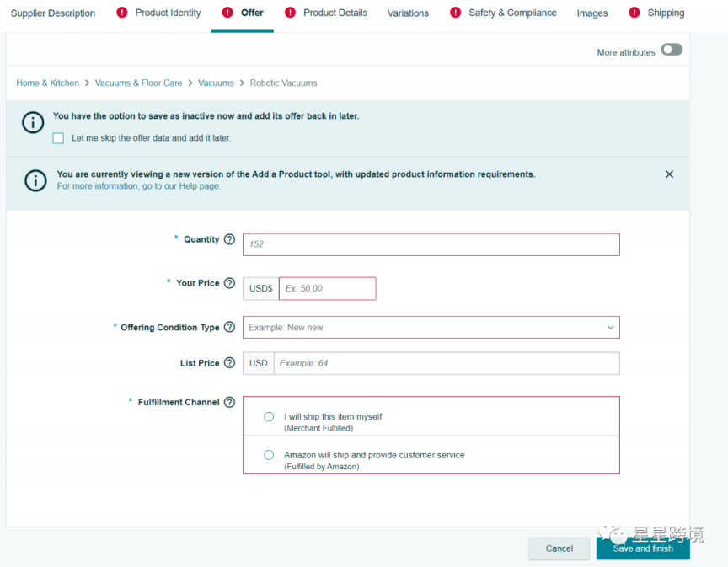Open the Fulfillment Channel help icon
728x567 pixels.
point(229,402)
